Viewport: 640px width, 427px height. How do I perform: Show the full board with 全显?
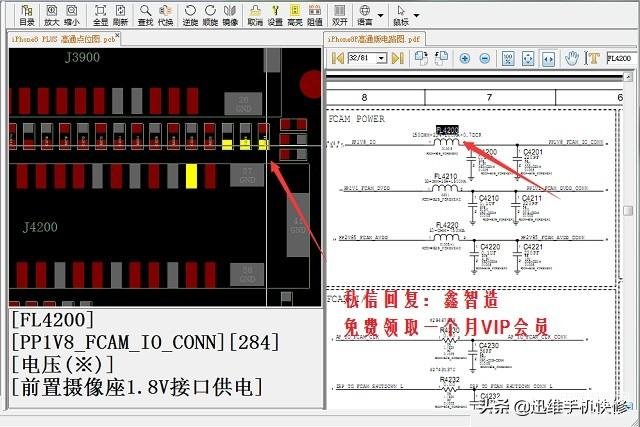[100, 16]
